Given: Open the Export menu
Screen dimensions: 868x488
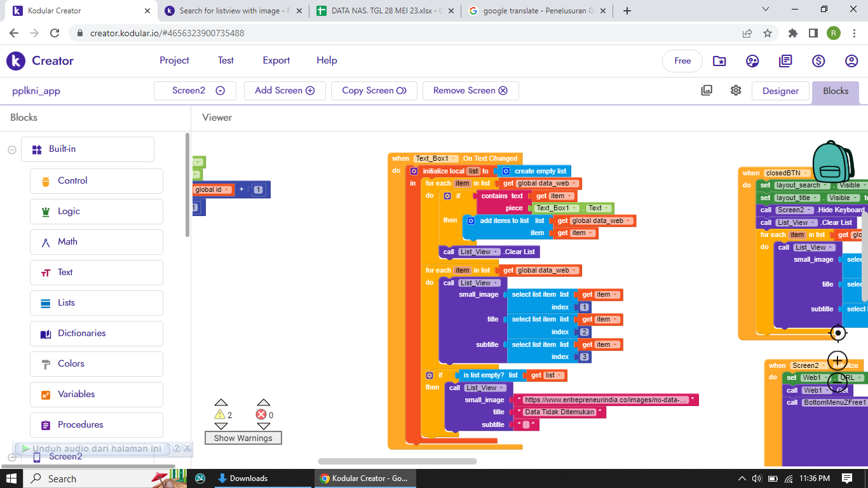Looking at the screenshot, I should (276, 60).
